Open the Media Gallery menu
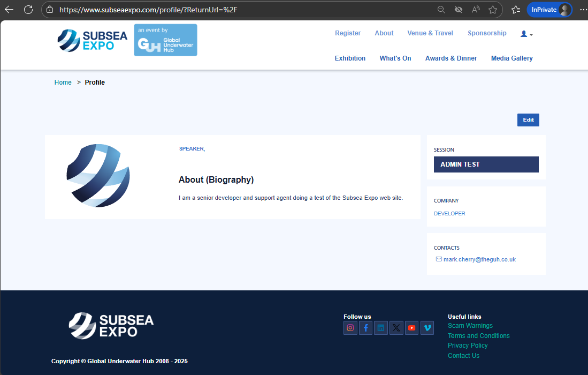The image size is (588, 375). [512, 58]
